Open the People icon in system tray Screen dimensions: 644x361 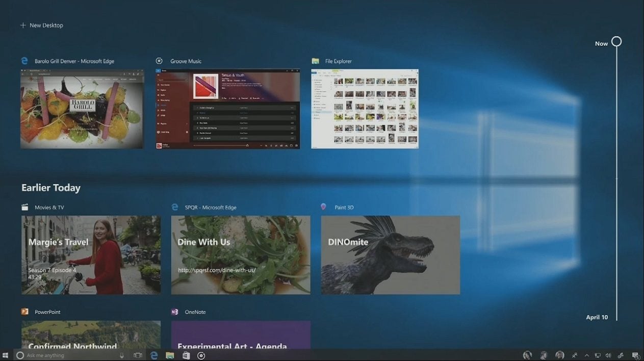tap(575, 355)
